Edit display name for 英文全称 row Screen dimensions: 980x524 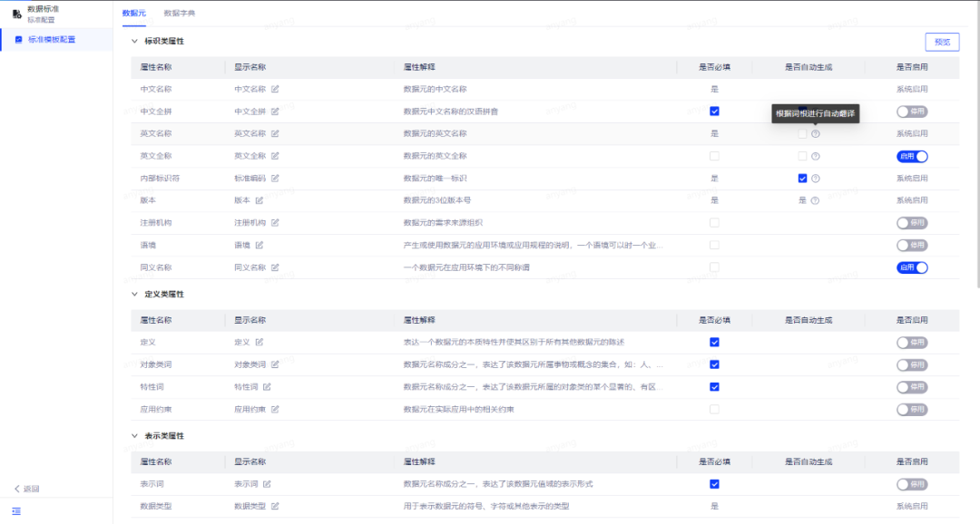click(x=275, y=156)
